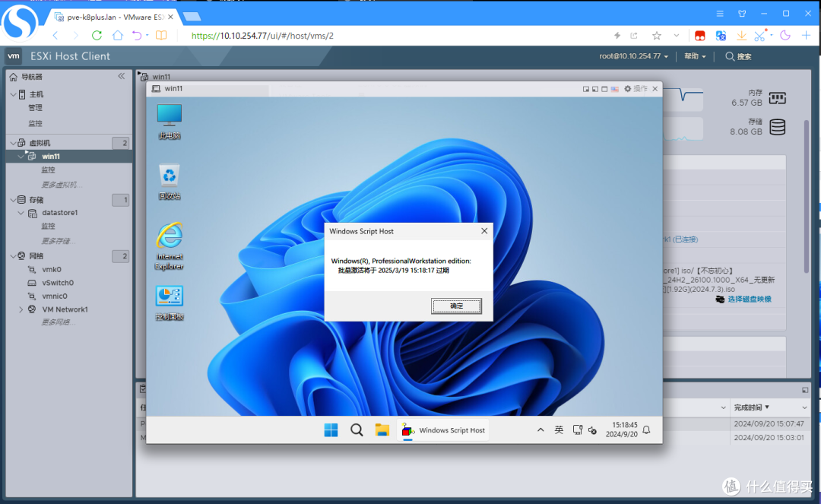Collapse the 主机 tree node
Viewport: 821px width, 504px height.
(x=13, y=94)
